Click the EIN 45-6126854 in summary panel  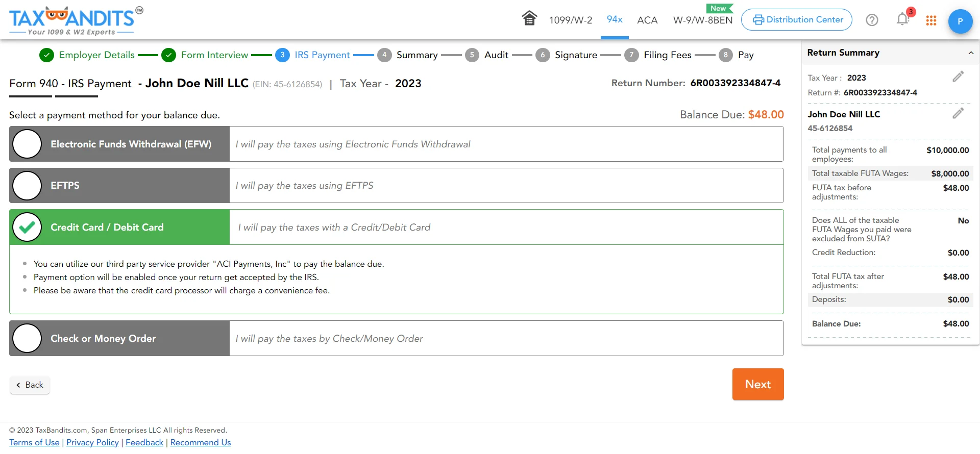point(830,129)
